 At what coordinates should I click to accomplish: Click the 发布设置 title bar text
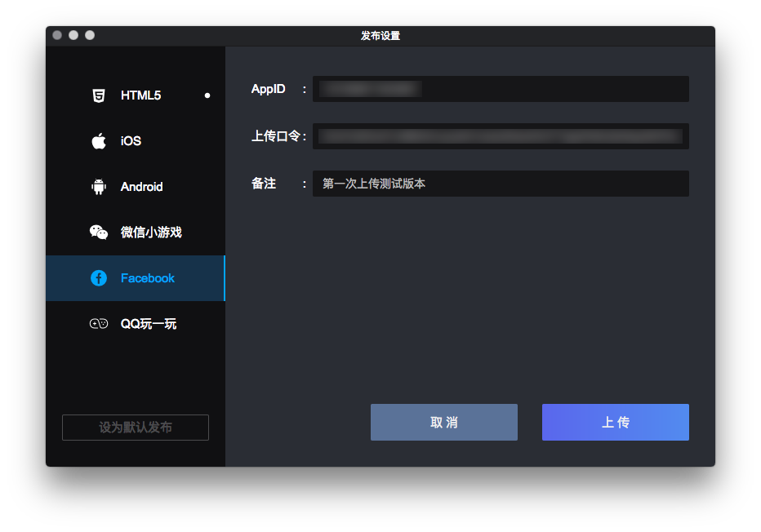click(x=380, y=36)
